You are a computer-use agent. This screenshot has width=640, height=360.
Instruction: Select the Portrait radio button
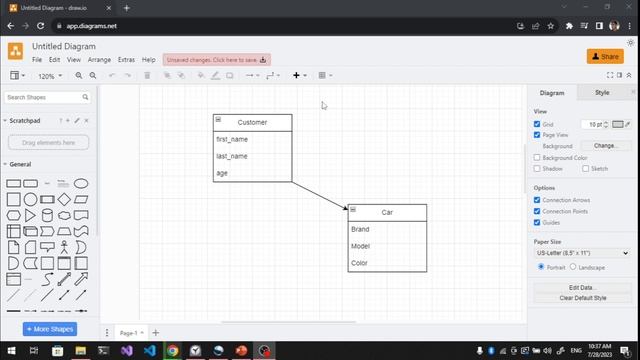(541, 267)
